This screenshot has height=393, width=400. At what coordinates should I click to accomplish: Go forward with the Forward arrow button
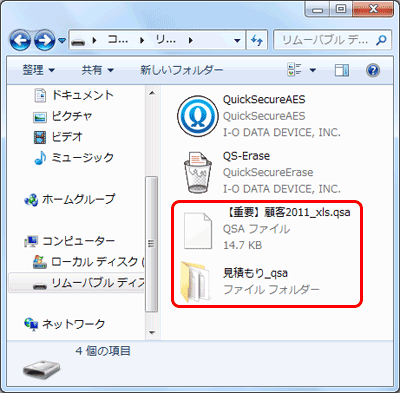[44, 40]
